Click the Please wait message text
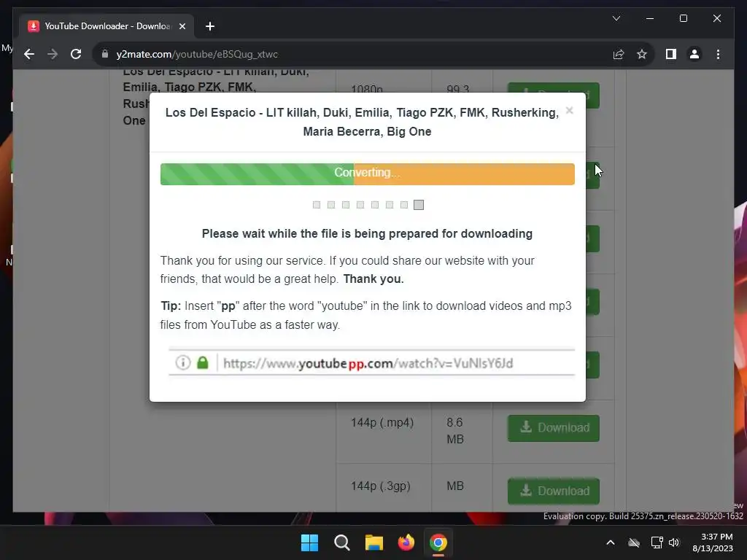This screenshot has width=747, height=560. [x=368, y=234]
